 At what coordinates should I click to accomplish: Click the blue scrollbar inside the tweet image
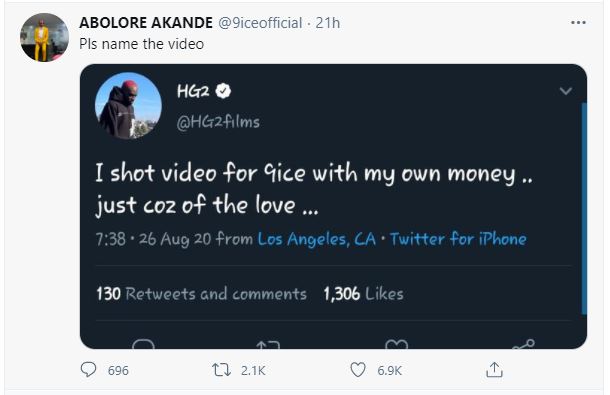click(584, 209)
